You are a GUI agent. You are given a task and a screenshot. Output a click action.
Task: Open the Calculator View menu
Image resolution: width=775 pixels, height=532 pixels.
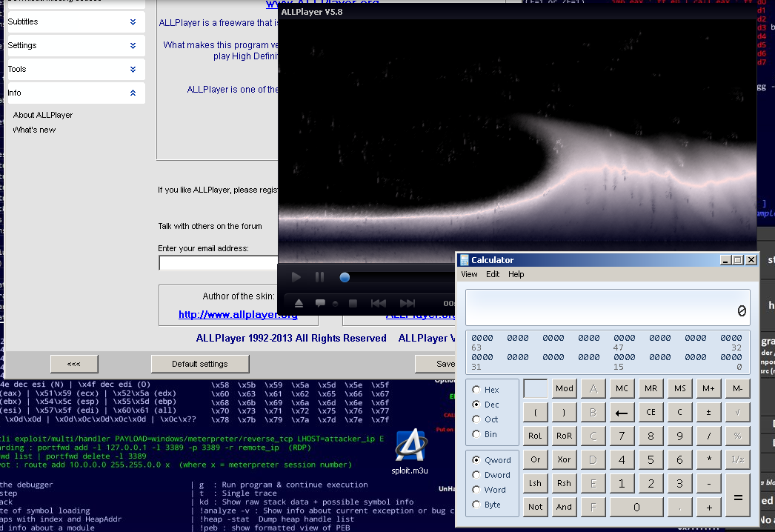tap(469, 274)
